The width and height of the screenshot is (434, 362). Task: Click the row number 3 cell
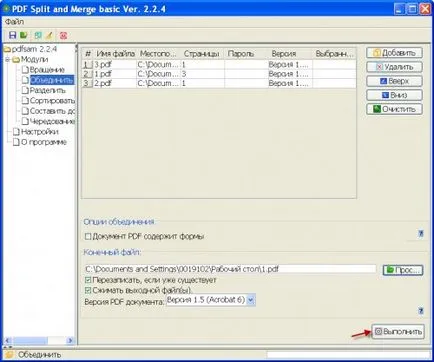tap(87, 83)
